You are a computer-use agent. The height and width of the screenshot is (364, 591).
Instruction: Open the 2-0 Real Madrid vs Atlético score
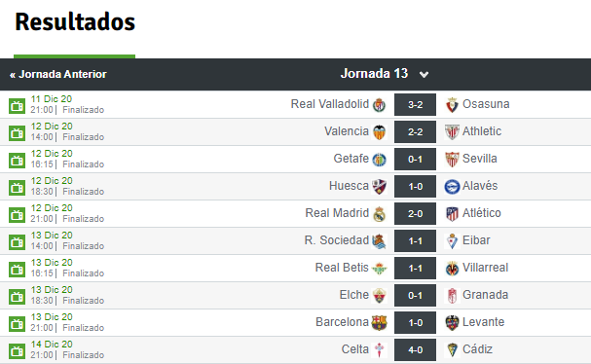(416, 214)
